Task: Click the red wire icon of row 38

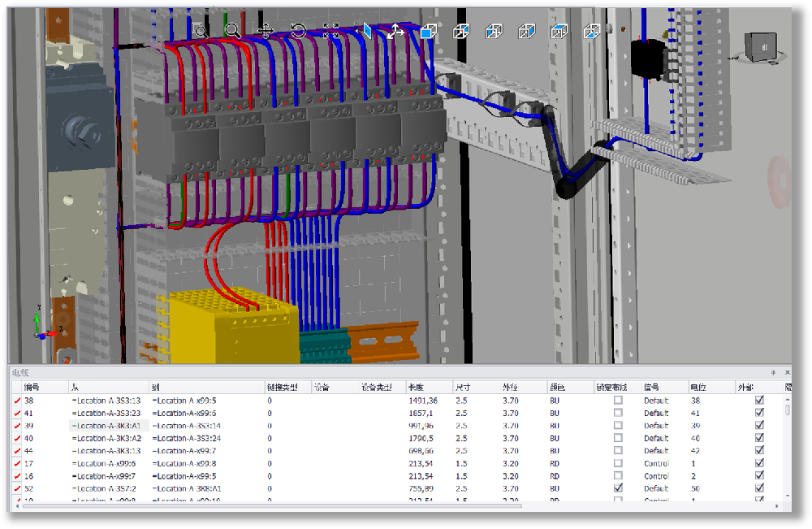Action: tap(17, 401)
